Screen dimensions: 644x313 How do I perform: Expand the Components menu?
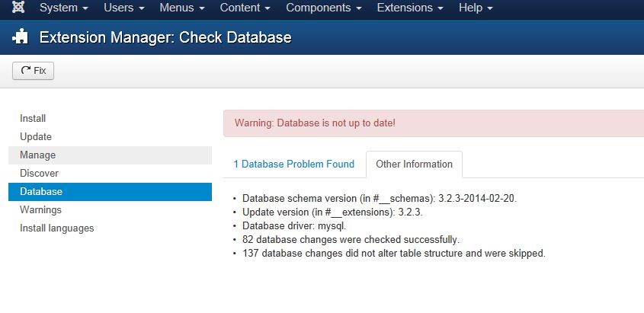[323, 8]
